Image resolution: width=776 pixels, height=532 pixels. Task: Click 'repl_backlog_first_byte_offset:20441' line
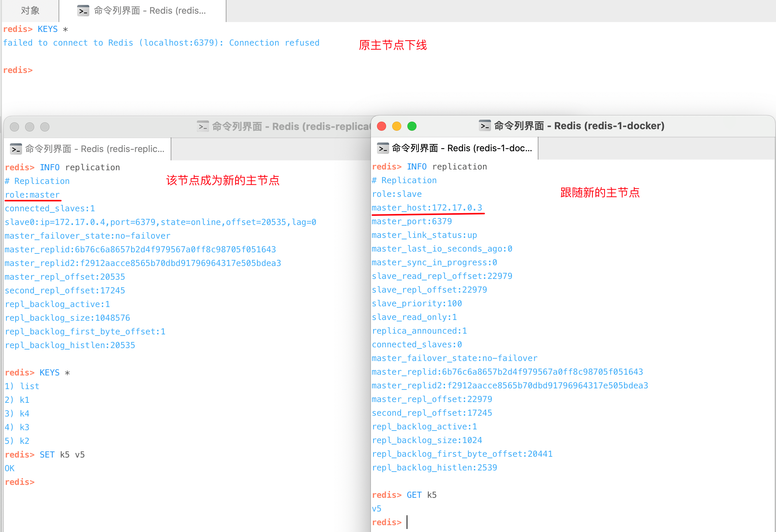[x=462, y=454]
